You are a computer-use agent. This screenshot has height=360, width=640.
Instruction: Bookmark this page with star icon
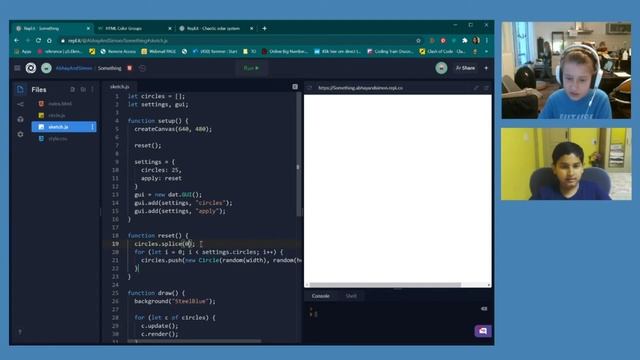tap(418, 40)
